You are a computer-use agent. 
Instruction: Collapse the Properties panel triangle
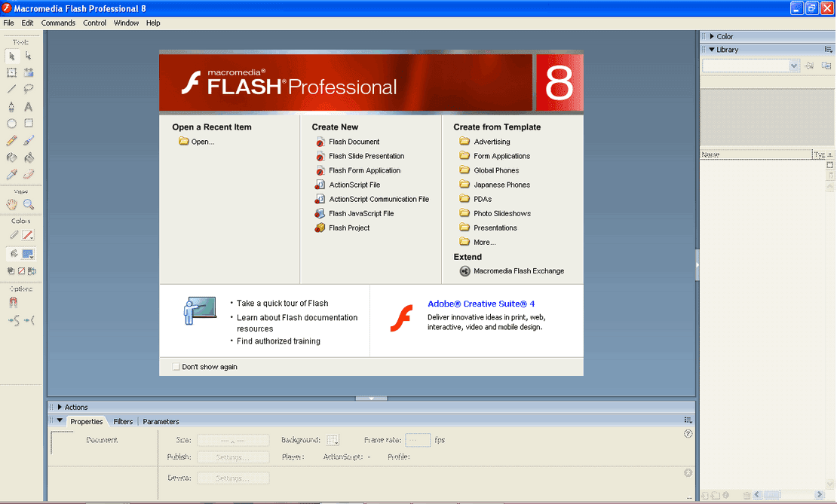[x=60, y=421]
